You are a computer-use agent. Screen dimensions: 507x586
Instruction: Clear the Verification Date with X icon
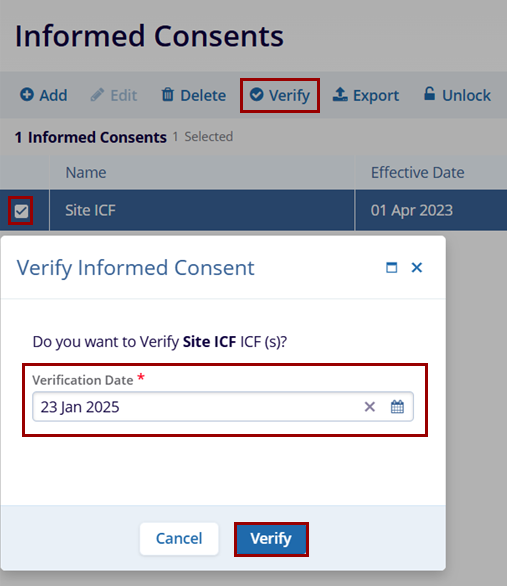370,407
